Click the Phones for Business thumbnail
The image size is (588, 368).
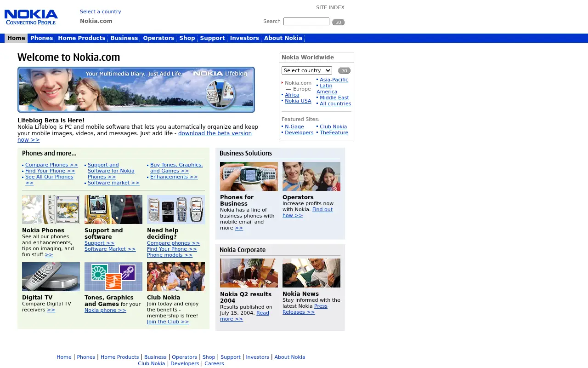249,176
